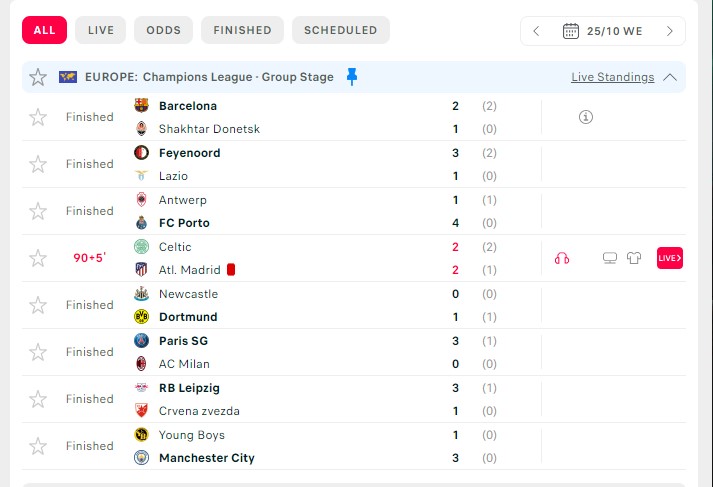Open the lineups shirt icon for Celtic match

pyautogui.click(x=634, y=258)
